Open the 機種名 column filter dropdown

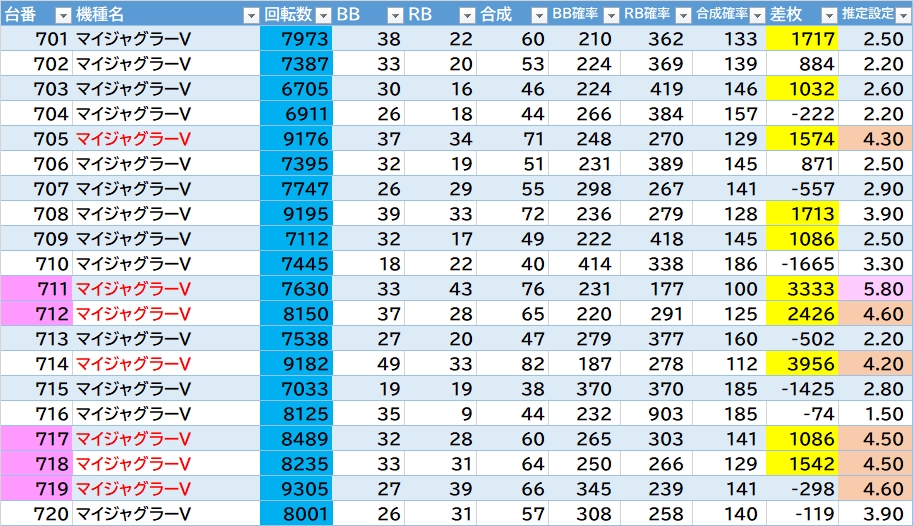pyautogui.click(x=251, y=15)
